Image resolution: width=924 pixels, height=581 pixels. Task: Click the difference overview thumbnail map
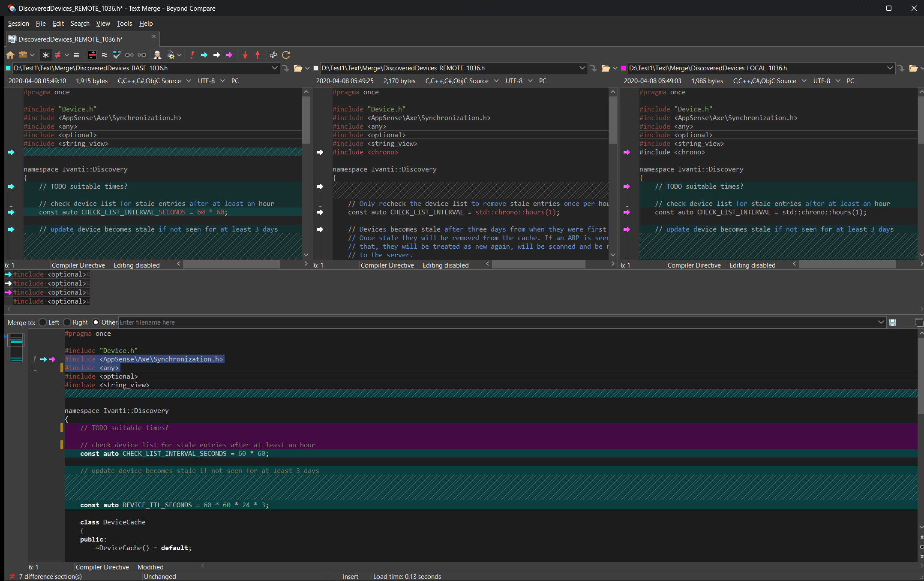click(x=16, y=348)
